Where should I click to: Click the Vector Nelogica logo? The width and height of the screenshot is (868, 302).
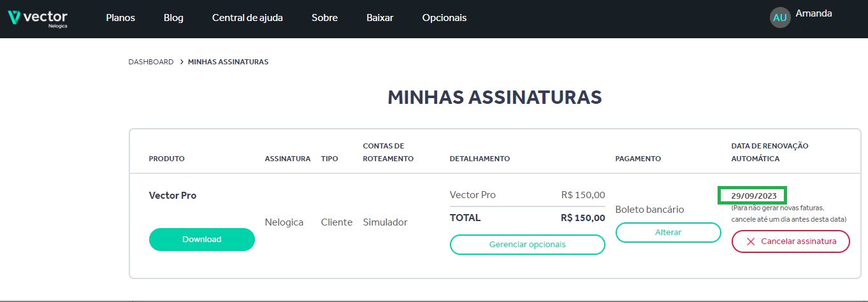click(38, 18)
